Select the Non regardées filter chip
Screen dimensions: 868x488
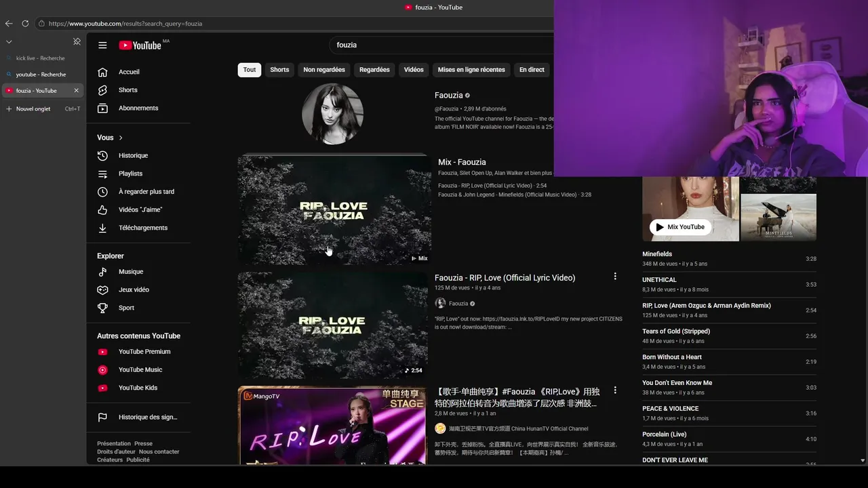click(324, 70)
